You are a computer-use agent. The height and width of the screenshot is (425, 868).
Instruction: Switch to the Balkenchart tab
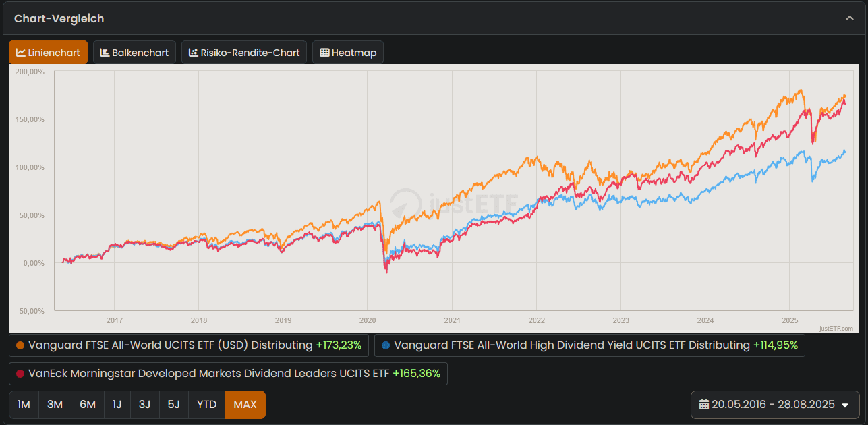(134, 53)
